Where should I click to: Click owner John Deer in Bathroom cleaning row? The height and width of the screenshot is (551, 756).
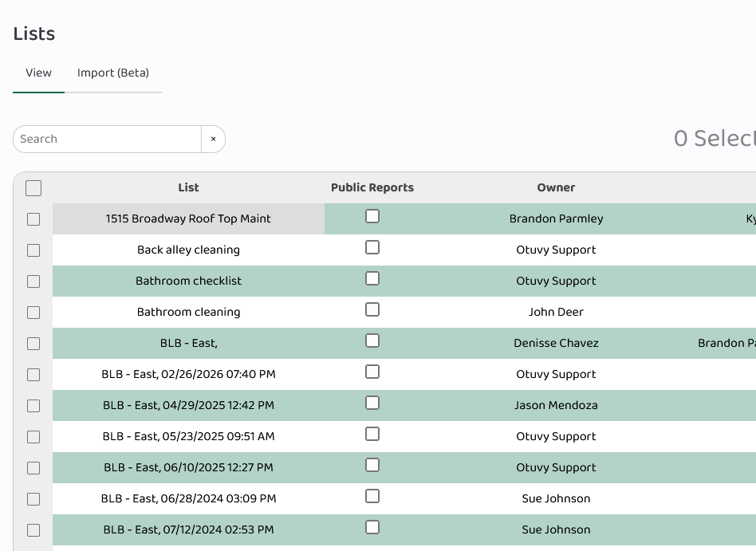556,312
